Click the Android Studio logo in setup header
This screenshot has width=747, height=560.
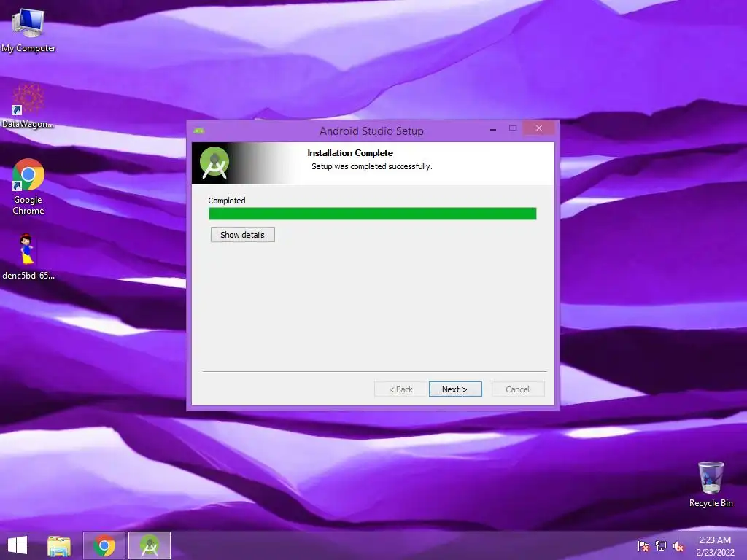tap(214, 163)
